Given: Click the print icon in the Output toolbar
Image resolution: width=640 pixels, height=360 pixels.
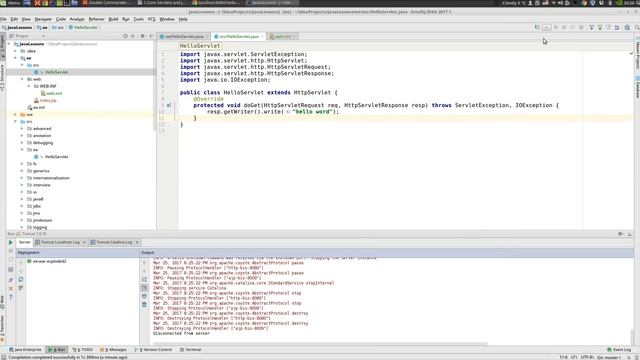Looking at the screenshot, I should 144,296.
